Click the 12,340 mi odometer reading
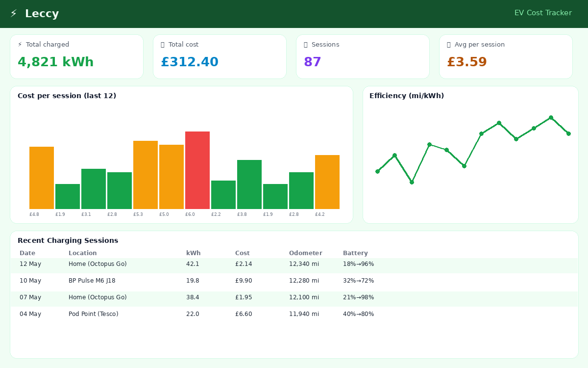The height and width of the screenshot is (368, 588). click(304, 264)
